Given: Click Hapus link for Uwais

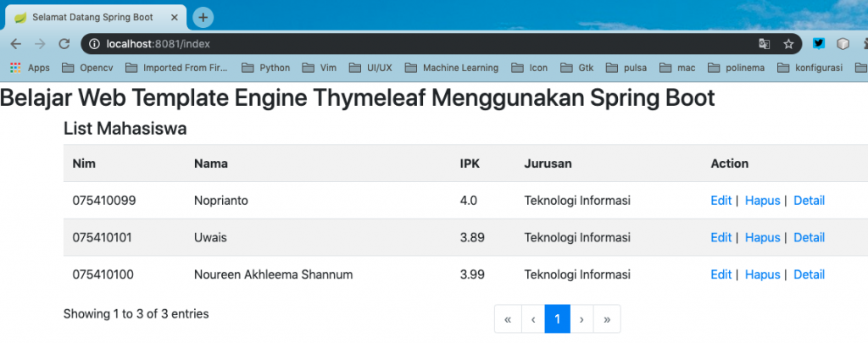Looking at the screenshot, I should tap(762, 238).
